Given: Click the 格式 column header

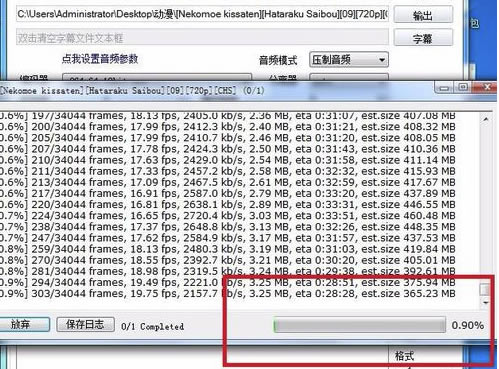Looking at the screenshot, I should coord(405,356).
